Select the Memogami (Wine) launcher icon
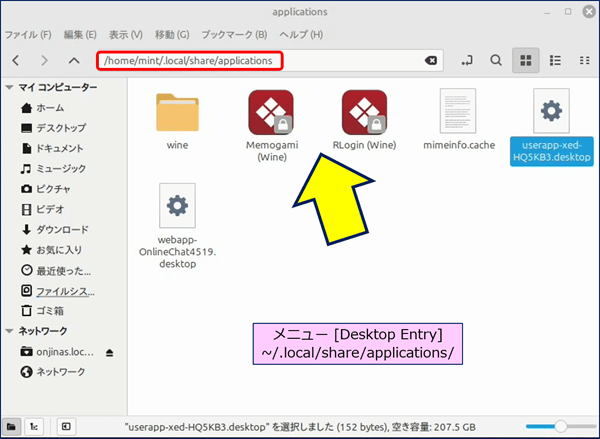600x439 pixels. click(x=271, y=112)
